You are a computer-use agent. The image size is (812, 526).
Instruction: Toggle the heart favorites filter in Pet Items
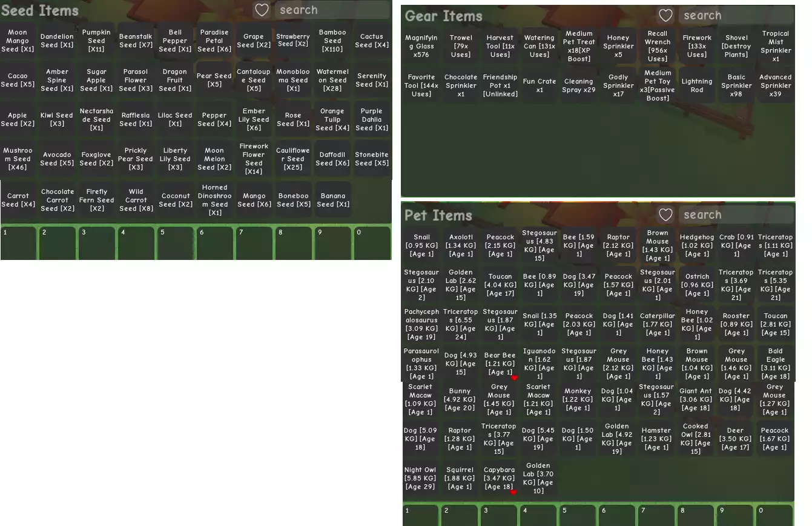click(x=665, y=215)
